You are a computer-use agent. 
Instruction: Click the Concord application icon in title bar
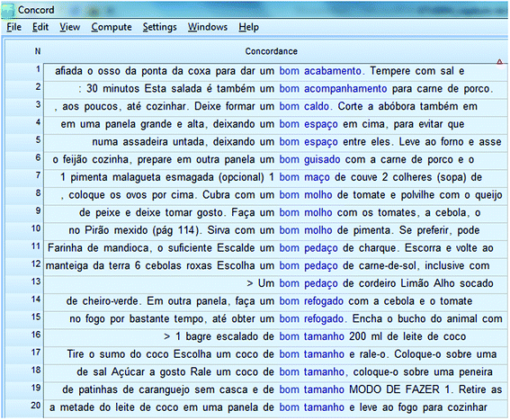tap(7, 10)
